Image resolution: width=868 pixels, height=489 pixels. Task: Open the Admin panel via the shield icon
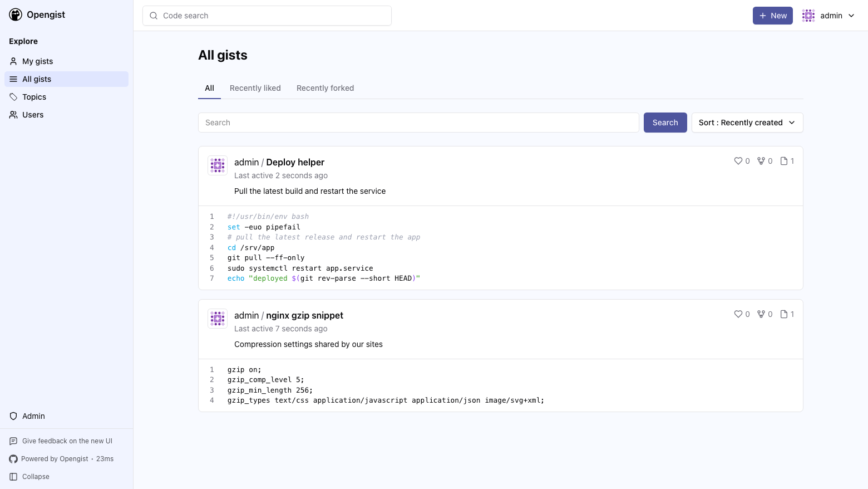[13, 416]
